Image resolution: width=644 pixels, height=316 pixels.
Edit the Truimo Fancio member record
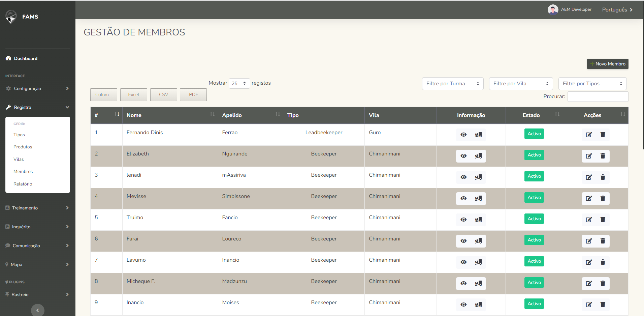[589, 220]
